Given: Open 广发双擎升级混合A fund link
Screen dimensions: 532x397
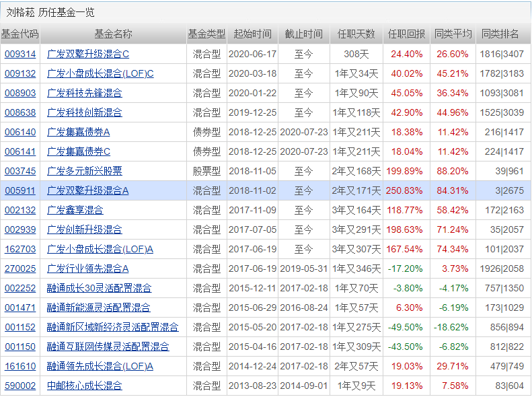Looking at the screenshot, I should pos(88,190).
